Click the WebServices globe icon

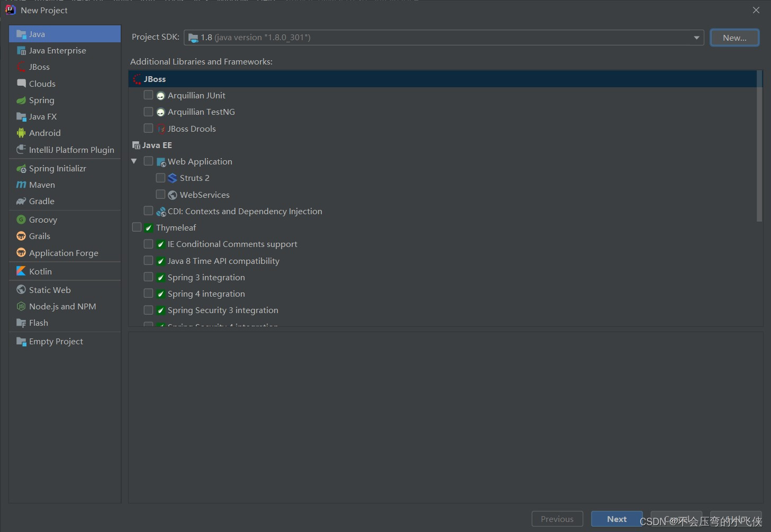pyautogui.click(x=173, y=195)
